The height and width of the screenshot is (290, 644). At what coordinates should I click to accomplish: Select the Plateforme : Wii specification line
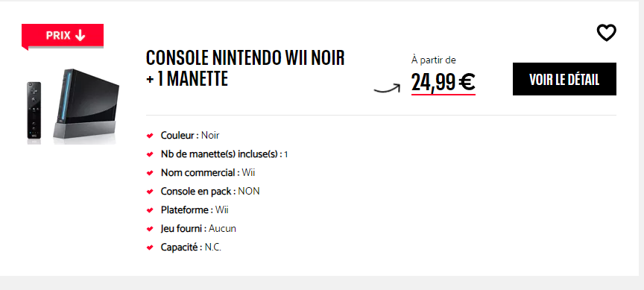(195, 210)
